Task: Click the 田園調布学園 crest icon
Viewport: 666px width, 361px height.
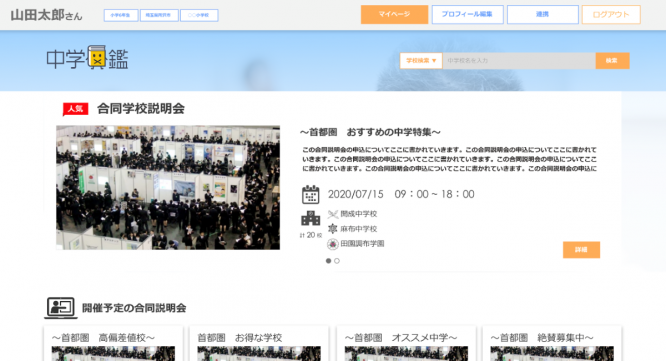Action: point(333,244)
